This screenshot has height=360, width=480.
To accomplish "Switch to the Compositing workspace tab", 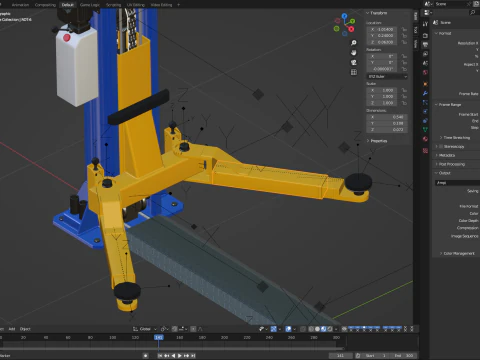I will 45,5.
